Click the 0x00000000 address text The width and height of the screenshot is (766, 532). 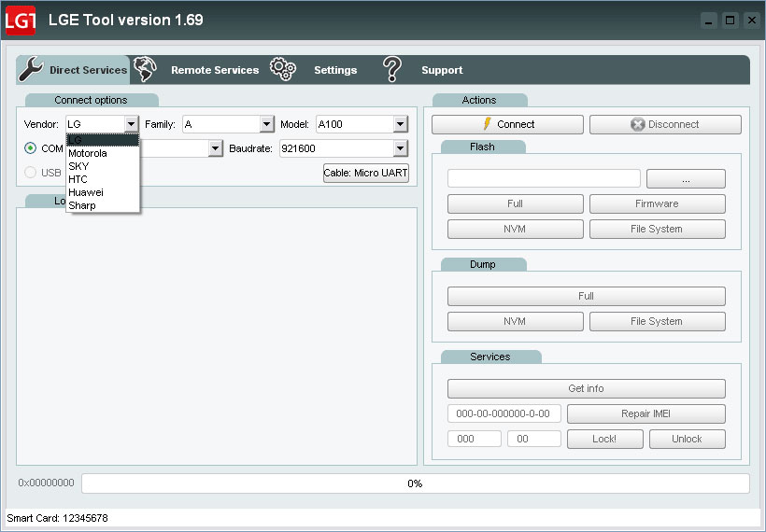[x=46, y=483]
